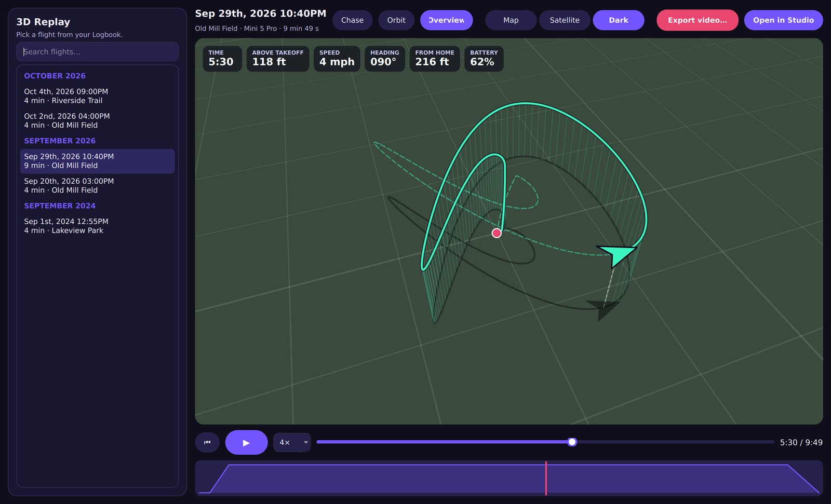
Task: Click the 5:30 / 9:49 time label
Action: pyautogui.click(x=801, y=442)
